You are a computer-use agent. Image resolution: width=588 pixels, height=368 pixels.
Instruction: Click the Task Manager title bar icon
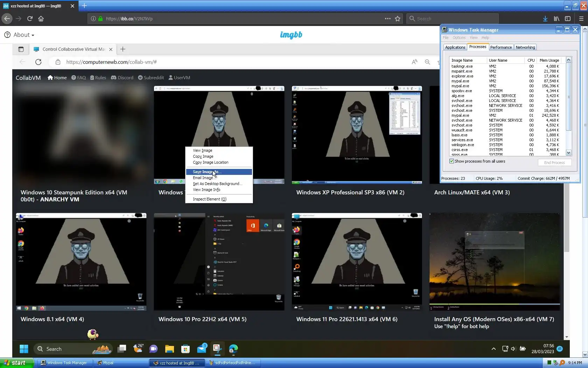(444, 30)
